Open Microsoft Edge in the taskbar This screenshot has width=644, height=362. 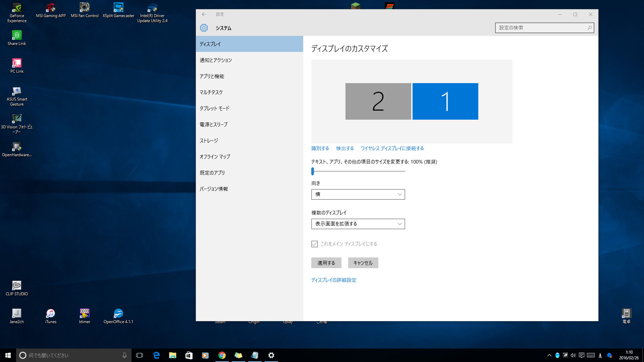(156, 355)
